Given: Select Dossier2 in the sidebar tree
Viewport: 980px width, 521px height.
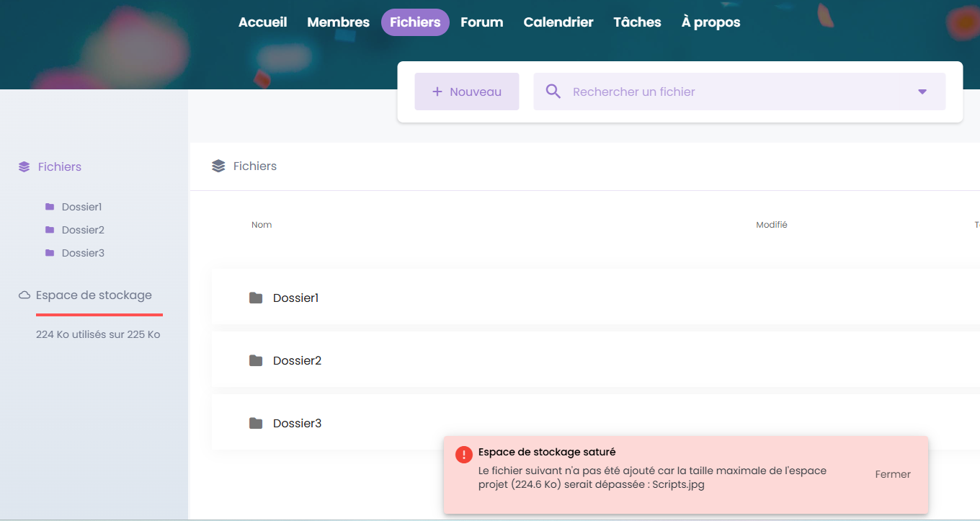Looking at the screenshot, I should click(83, 230).
